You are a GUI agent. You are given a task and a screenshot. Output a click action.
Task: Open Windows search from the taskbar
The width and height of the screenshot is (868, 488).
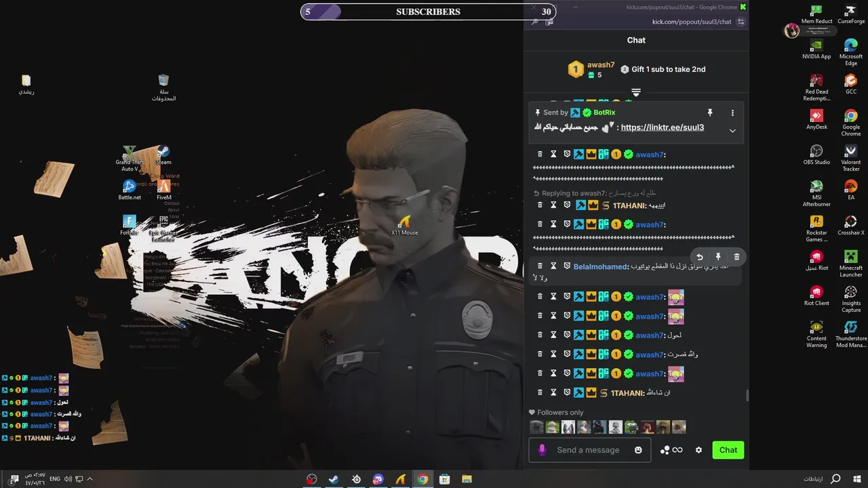pyautogui.click(x=835, y=479)
